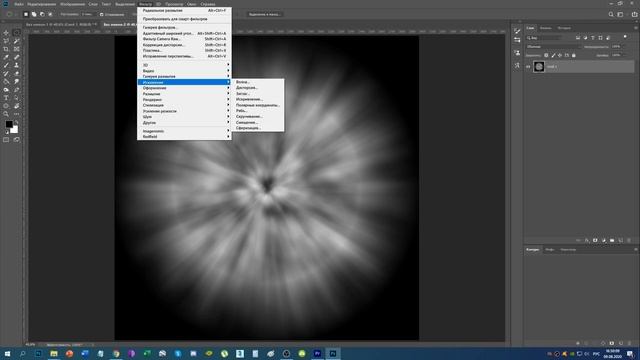
Task: Click the lock all layer icon
Action: (x=574, y=56)
